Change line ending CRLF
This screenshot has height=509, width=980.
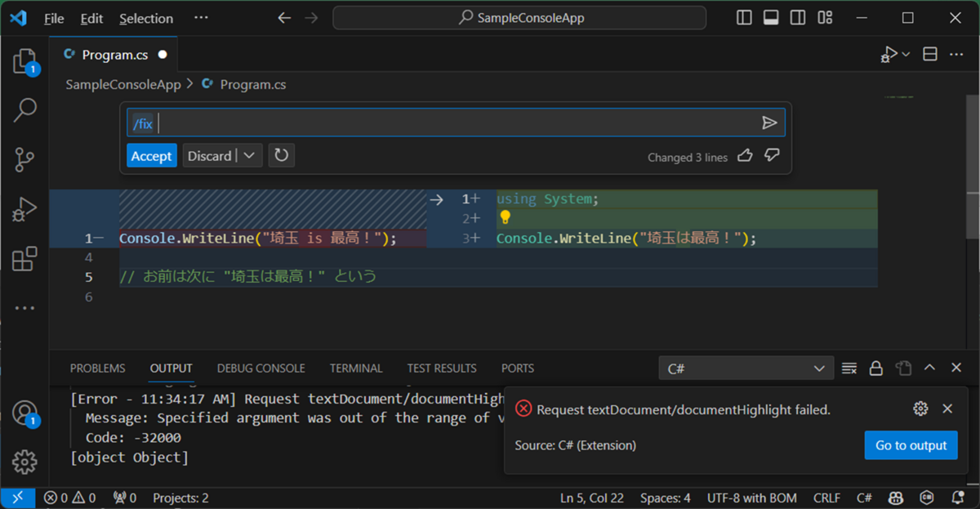click(x=827, y=498)
